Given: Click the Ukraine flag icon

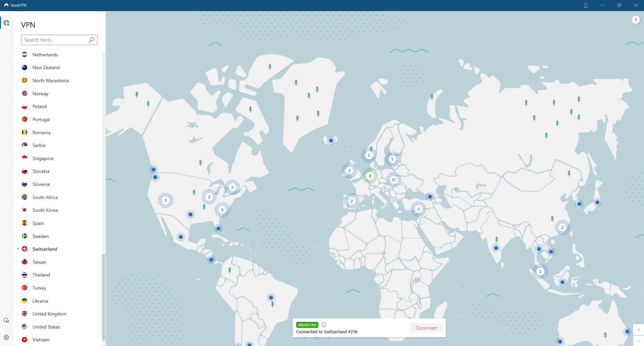Looking at the screenshot, I should click(24, 301).
